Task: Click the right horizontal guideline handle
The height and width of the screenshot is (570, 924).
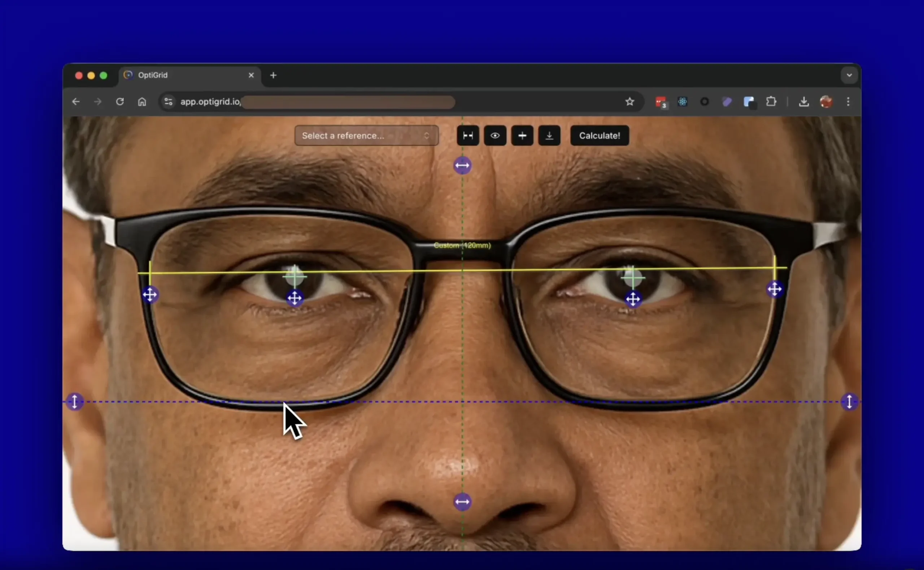Action: pos(849,402)
